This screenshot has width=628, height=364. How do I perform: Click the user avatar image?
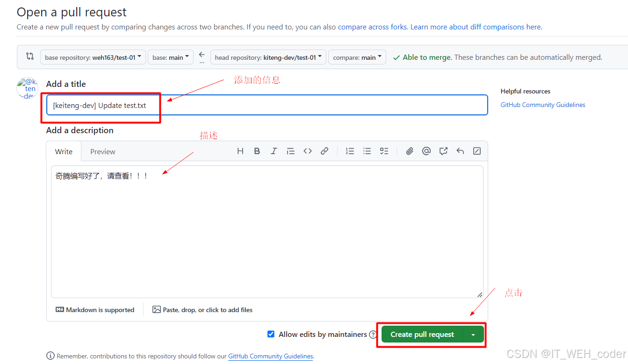coord(27,88)
